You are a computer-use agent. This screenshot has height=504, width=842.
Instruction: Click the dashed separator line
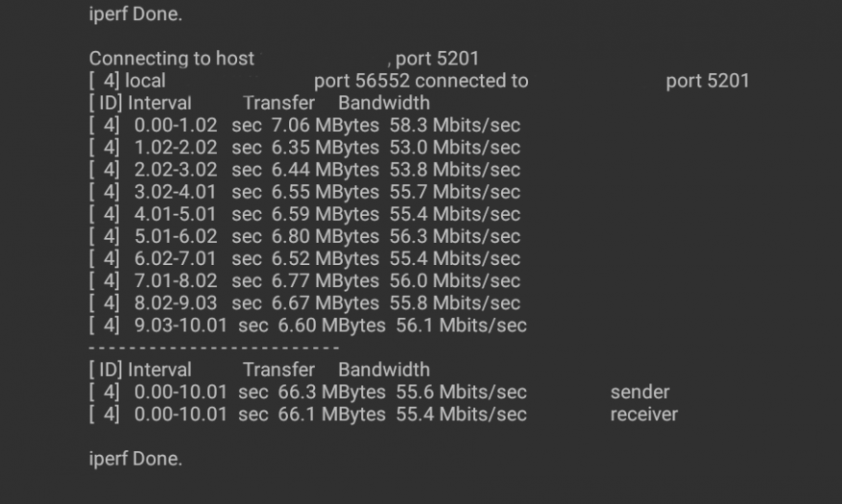pyautogui.click(x=214, y=347)
